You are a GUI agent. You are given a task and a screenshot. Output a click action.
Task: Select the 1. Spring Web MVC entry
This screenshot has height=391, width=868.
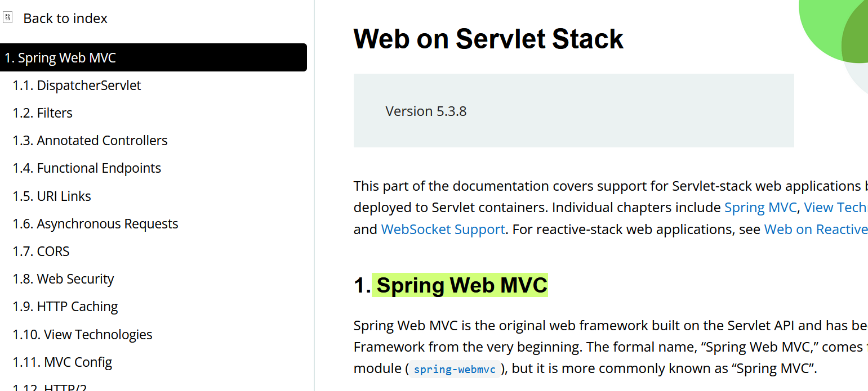[153, 57]
